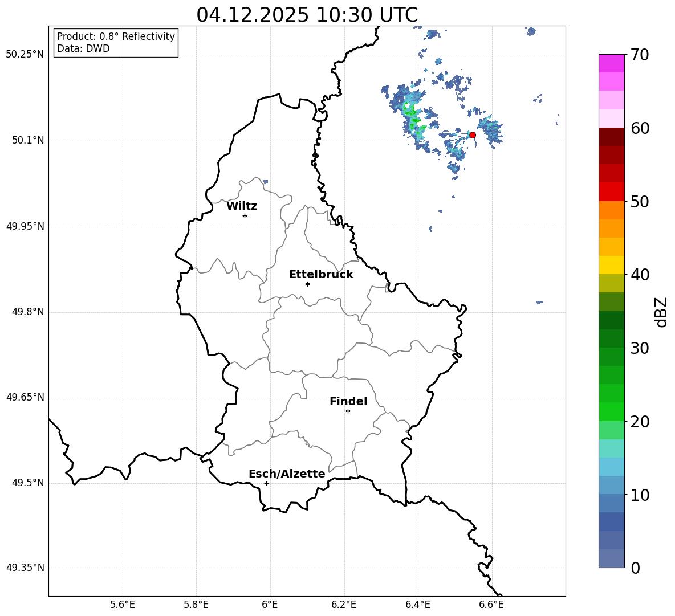Click the 6.2°E longitude label
The image size is (675, 616).
[344, 605]
